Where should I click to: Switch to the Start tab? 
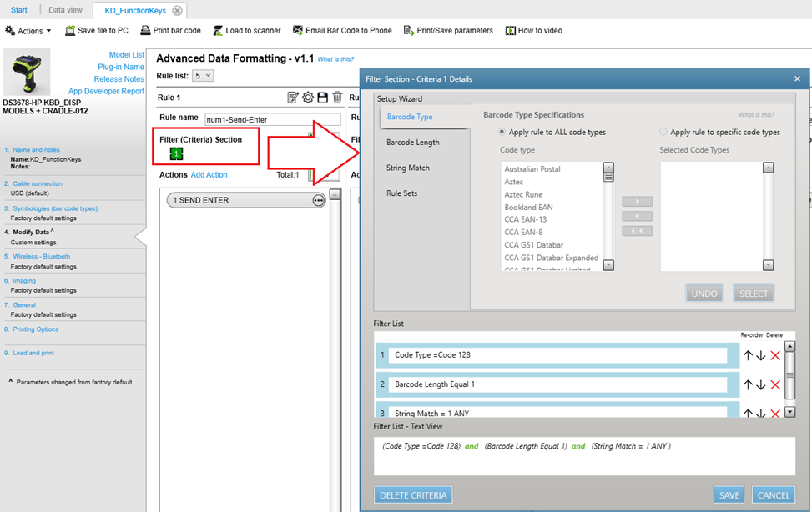pyautogui.click(x=18, y=10)
